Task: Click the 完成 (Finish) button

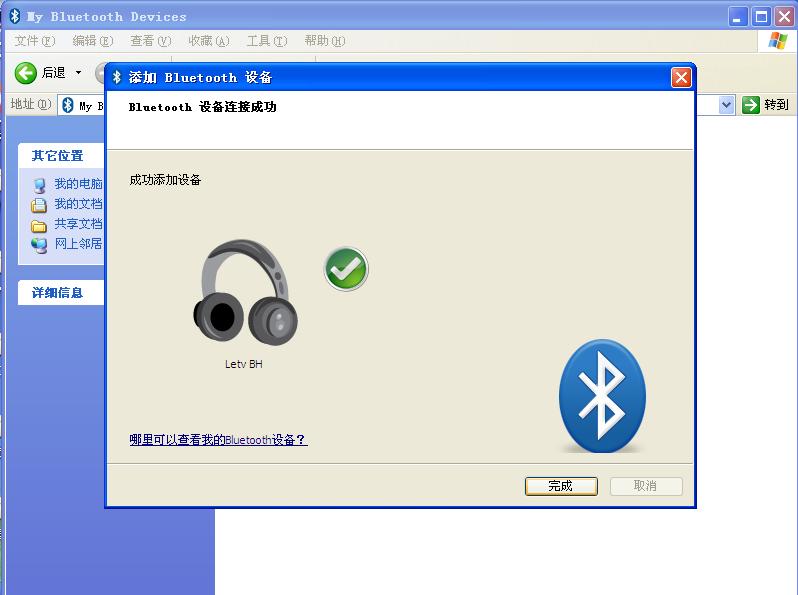Action: (x=561, y=486)
